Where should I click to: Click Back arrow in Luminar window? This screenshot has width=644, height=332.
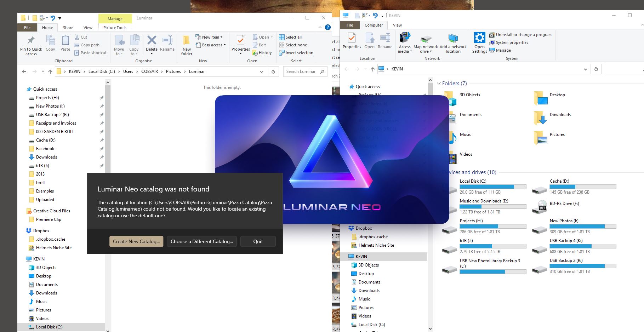(24, 71)
